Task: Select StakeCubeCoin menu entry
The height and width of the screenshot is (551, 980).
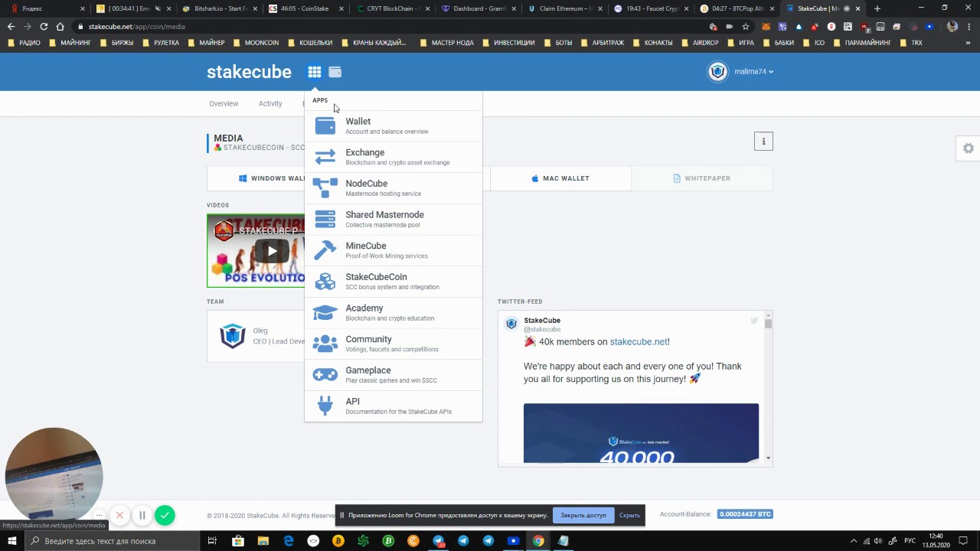Action: (x=394, y=282)
